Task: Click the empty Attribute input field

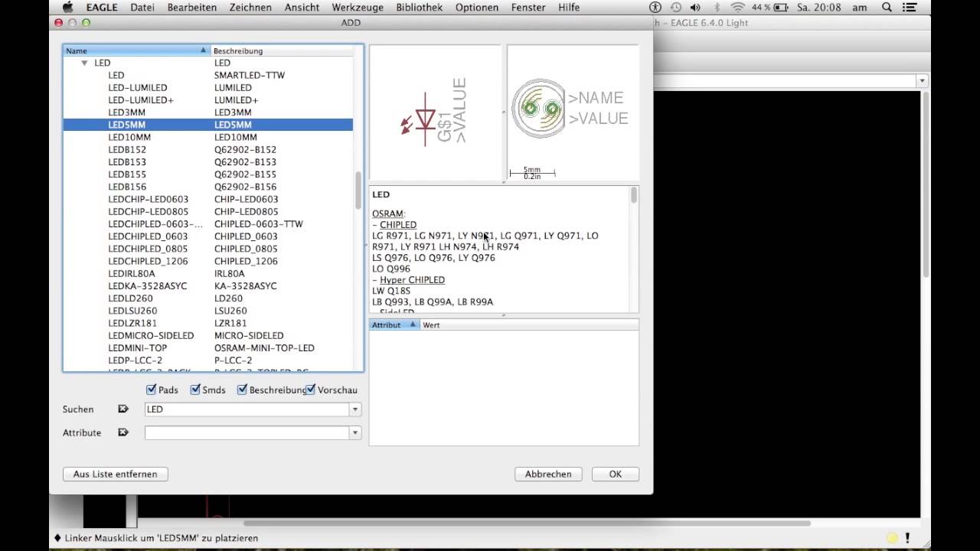Action: tap(247, 432)
